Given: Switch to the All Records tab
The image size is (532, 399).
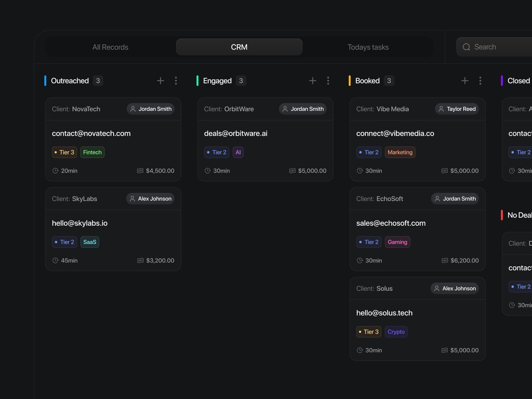Looking at the screenshot, I should pyautogui.click(x=110, y=47).
